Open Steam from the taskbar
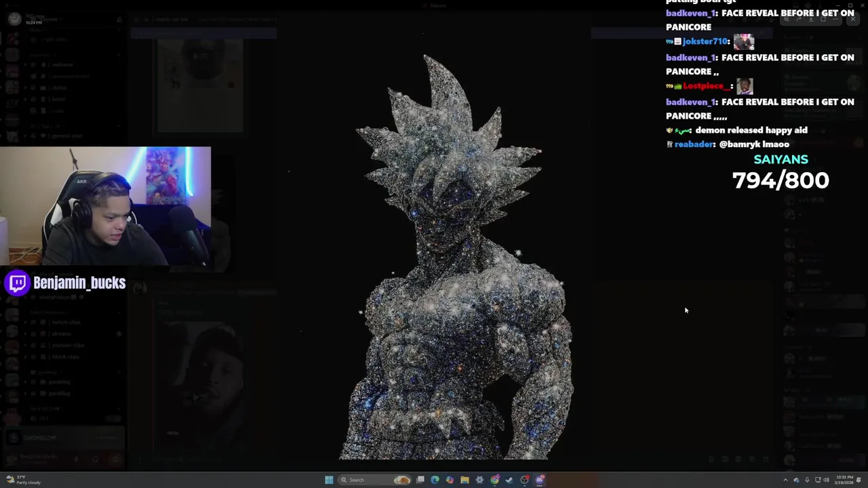Screen dimensions: 868x488 [x=509, y=480]
